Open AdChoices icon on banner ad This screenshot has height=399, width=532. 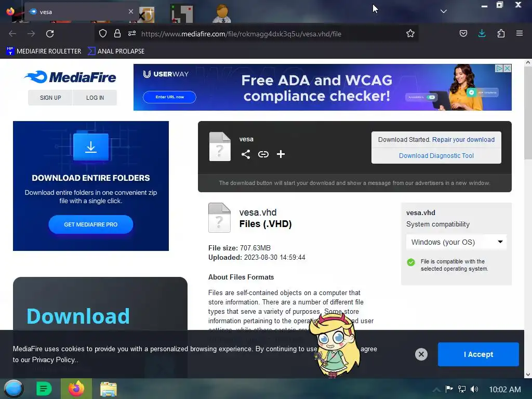coord(499,68)
